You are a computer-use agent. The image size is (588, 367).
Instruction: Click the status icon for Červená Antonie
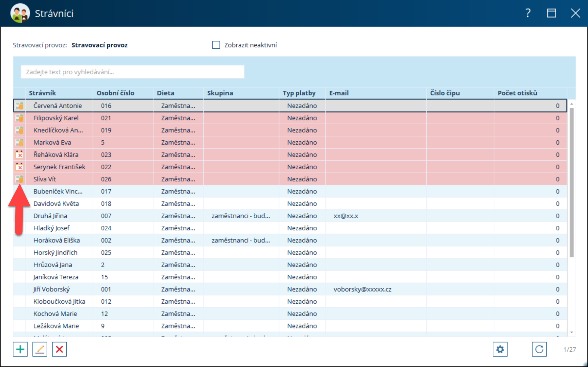pos(20,106)
